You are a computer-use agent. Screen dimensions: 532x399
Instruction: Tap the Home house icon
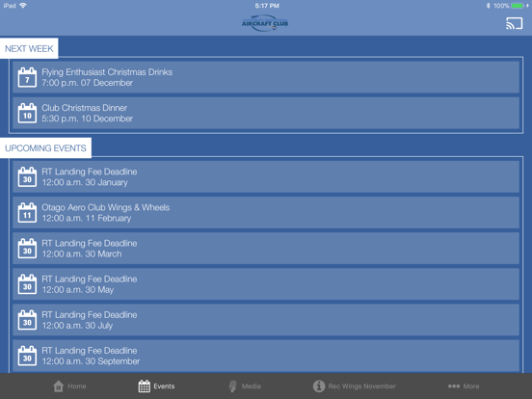click(x=59, y=386)
